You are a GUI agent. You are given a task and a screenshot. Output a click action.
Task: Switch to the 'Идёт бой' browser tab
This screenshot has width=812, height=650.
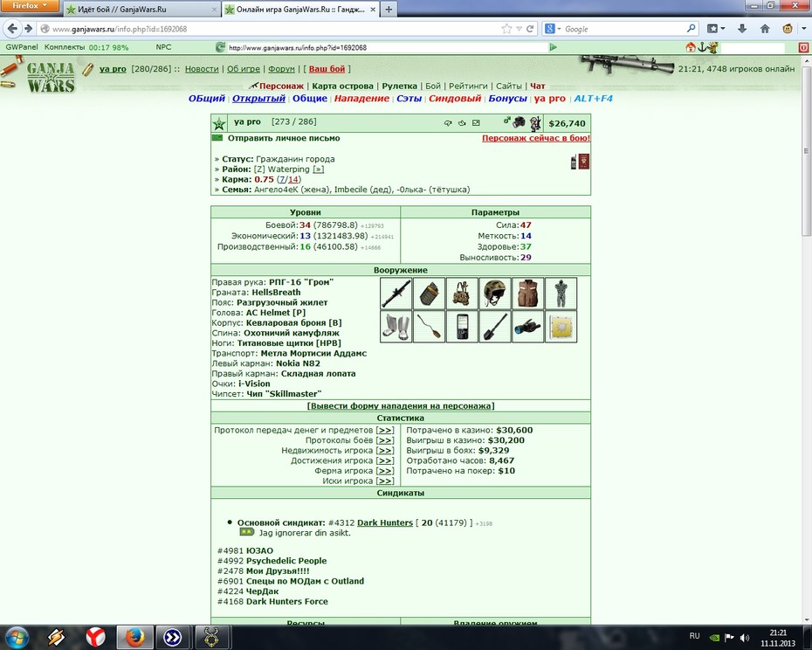pos(141,10)
